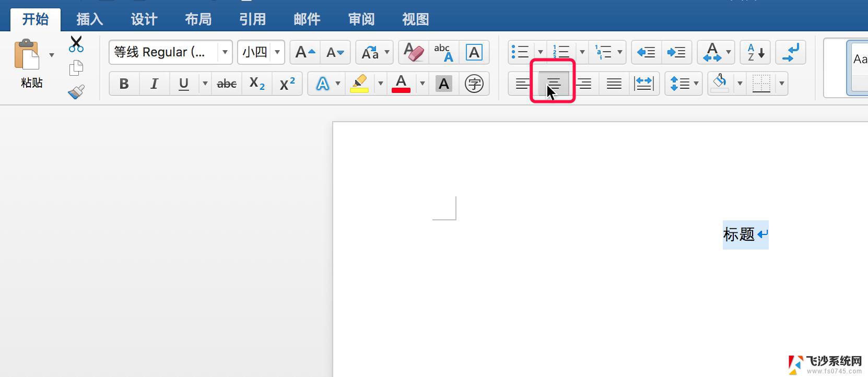Toggle superscript formatting
868x377 pixels.
[x=287, y=84]
